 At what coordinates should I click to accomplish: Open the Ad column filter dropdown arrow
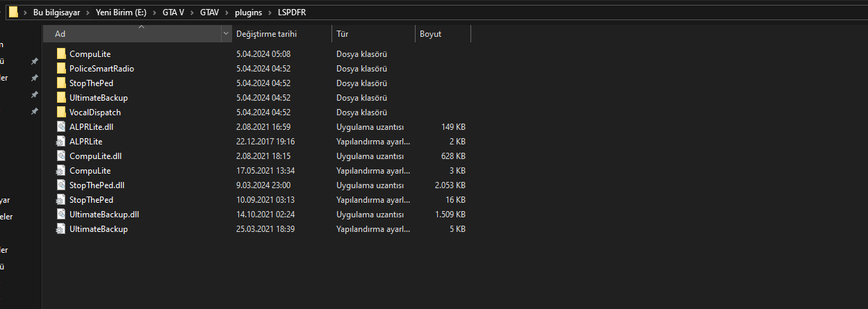227,33
